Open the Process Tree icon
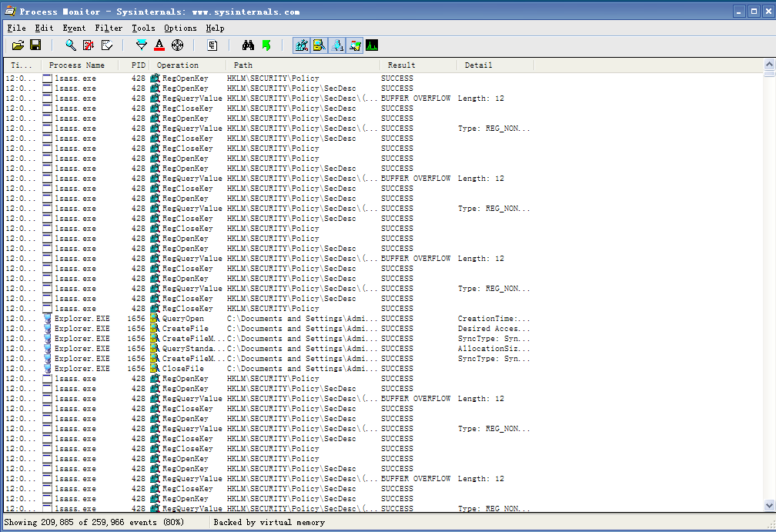 (x=212, y=45)
